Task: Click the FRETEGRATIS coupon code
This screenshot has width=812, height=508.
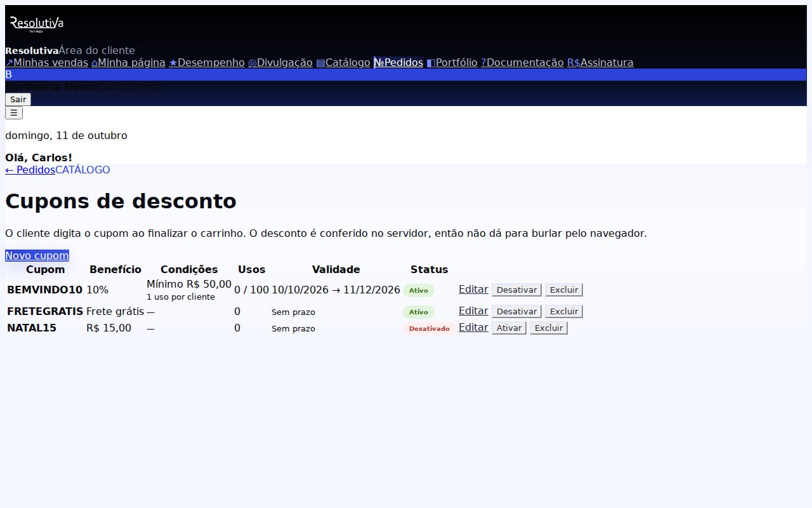Action: click(45, 311)
